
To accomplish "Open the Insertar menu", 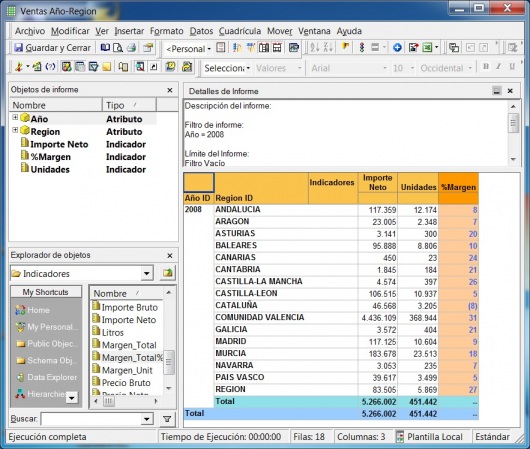I will click(x=129, y=31).
